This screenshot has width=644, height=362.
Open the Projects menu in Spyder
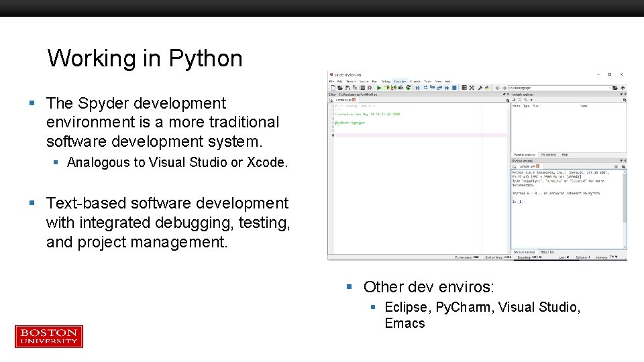415,81
